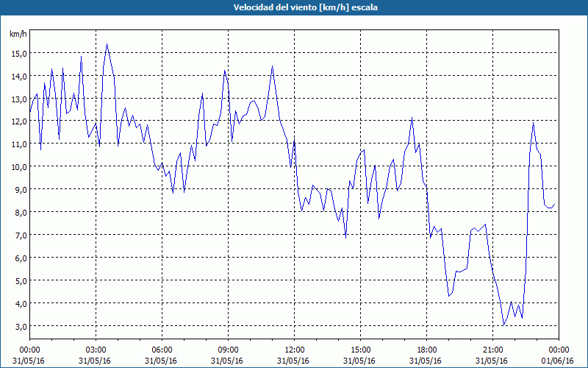Viewport: 588px width, 368px height.
Task: Click the 18:00 time axis label
Action: [x=426, y=350]
